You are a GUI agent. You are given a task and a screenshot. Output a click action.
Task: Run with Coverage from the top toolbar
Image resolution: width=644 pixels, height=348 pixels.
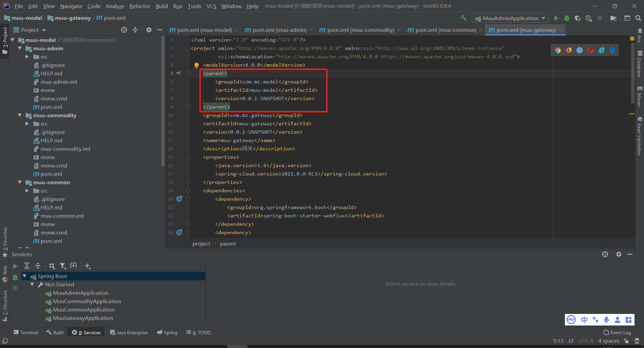pos(578,18)
